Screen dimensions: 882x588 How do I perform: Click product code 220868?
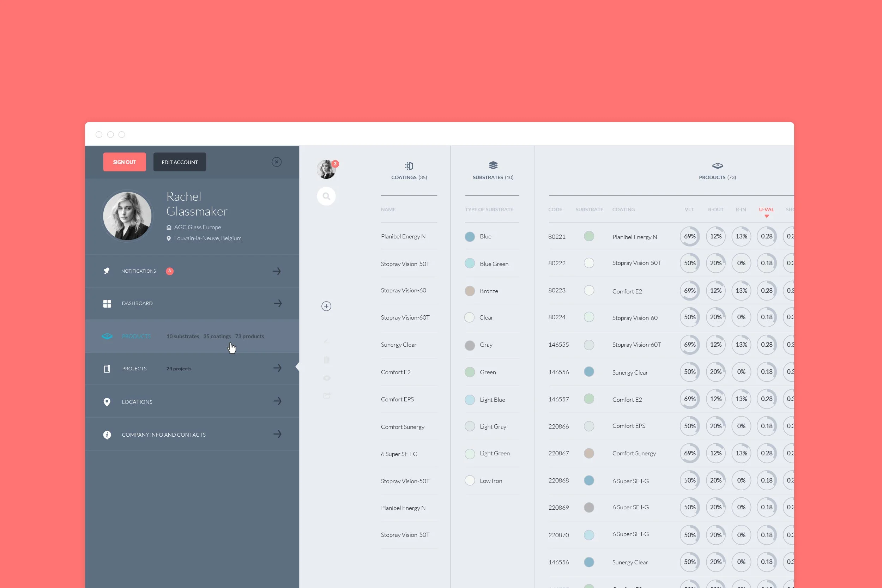[x=559, y=480]
